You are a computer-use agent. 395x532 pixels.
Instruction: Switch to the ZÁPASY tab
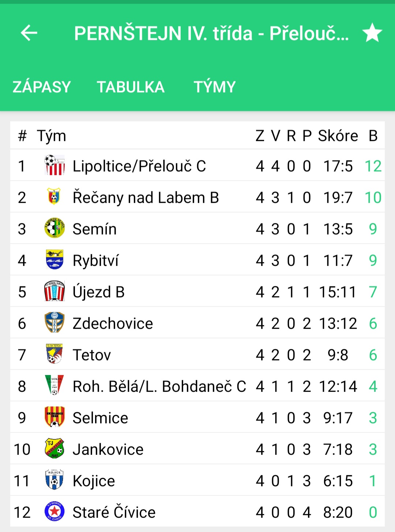(x=42, y=87)
